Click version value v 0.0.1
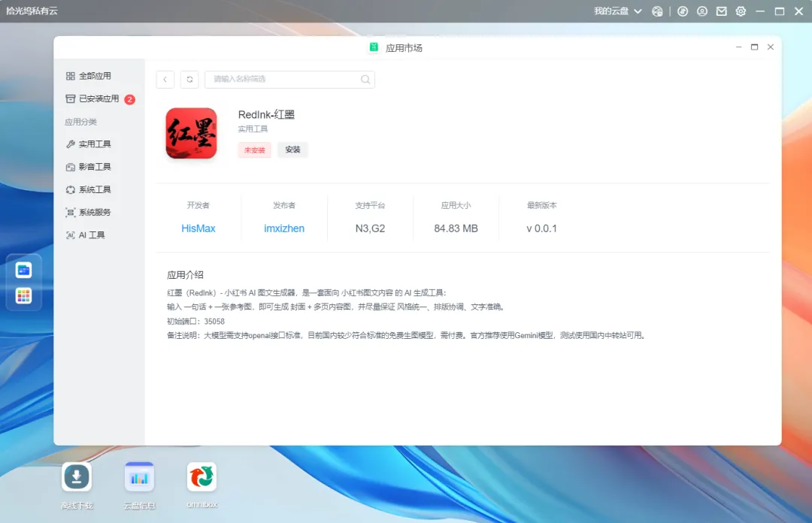The height and width of the screenshot is (523, 812). click(x=541, y=228)
